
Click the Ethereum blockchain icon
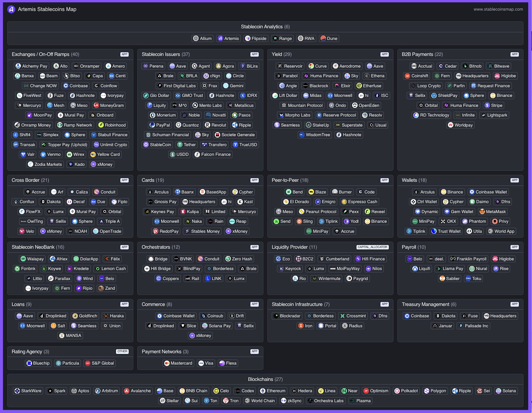[263, 391]
